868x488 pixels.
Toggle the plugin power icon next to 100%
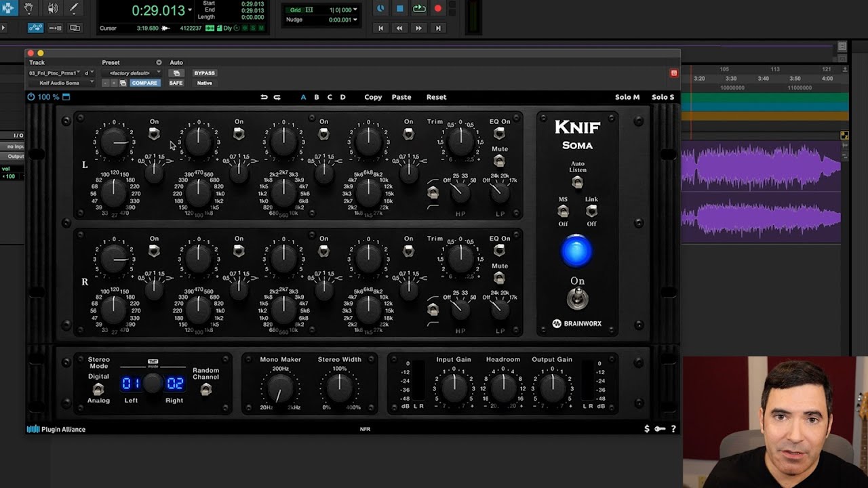click(31, 97)
